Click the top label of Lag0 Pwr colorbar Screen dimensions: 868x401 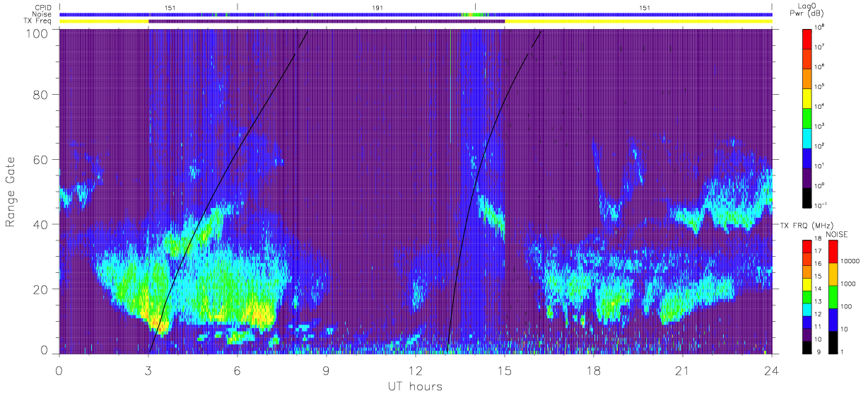820,27
